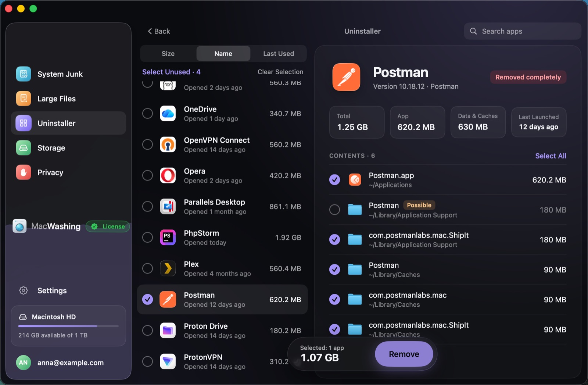
Task: Click folder icon of Postman Possible item
Action: click(x=355, y=210)
